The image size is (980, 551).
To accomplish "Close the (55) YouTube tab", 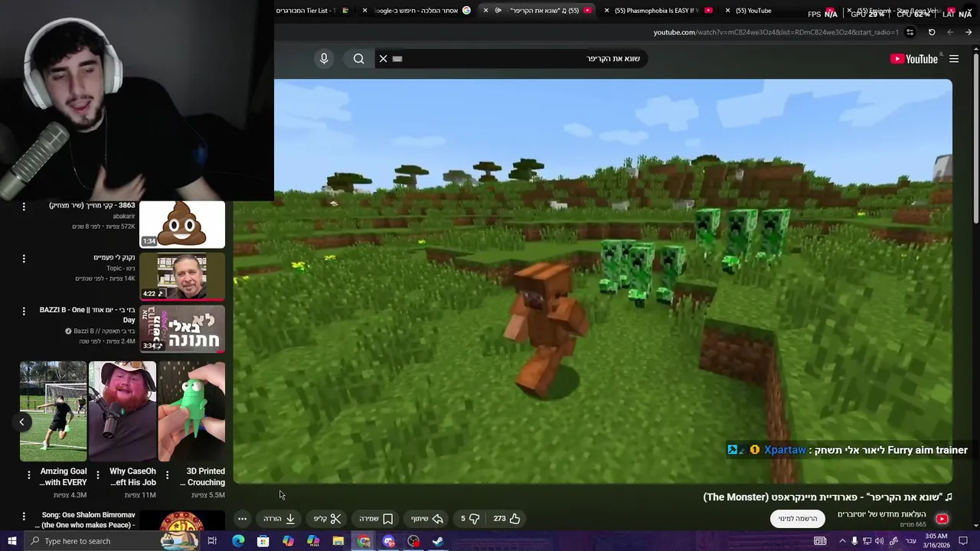I will [728, 11].
